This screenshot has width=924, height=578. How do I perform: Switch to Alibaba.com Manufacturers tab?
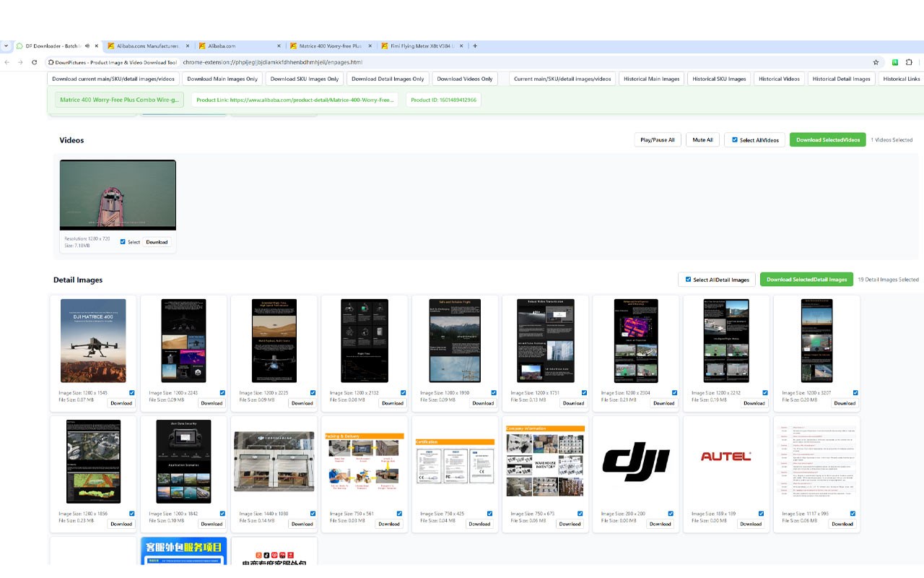[148, 46]
